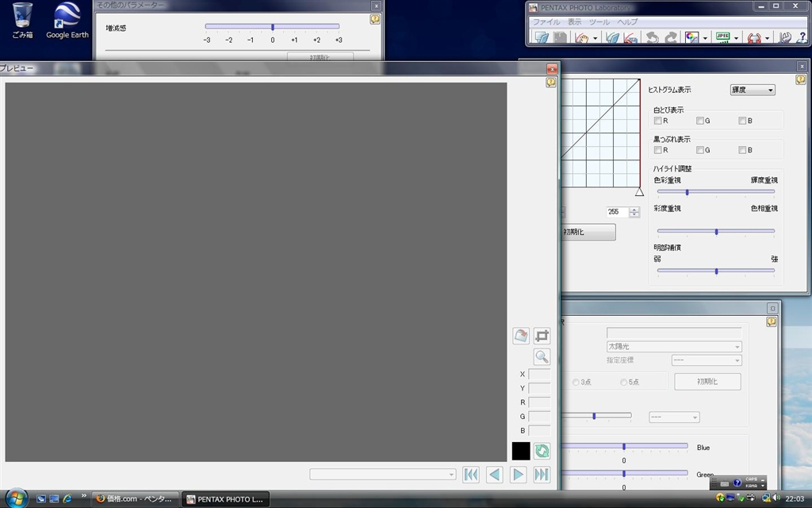Open the 指定座標 dropdown

[706, 360]
